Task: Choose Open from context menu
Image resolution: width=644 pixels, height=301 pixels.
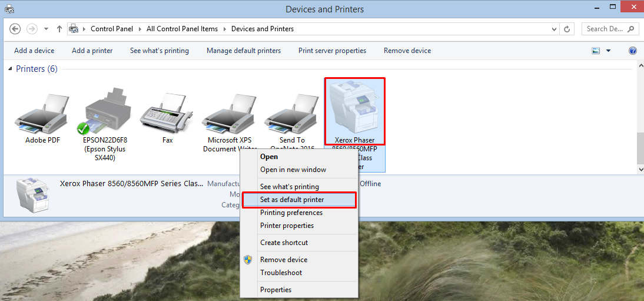Action: pos(298,157)
